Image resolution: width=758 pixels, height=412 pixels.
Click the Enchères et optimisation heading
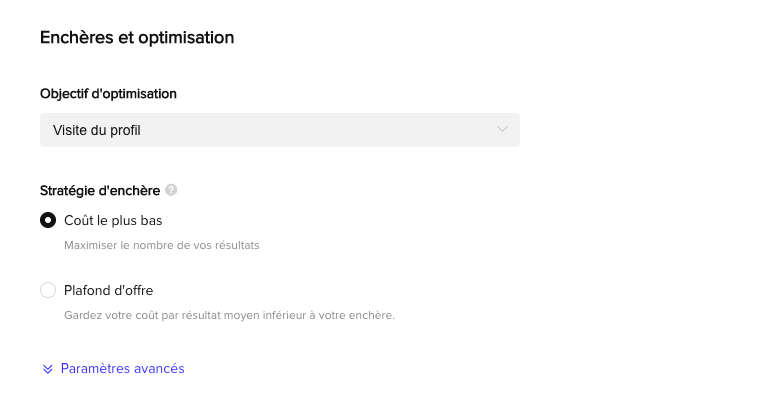137,38
